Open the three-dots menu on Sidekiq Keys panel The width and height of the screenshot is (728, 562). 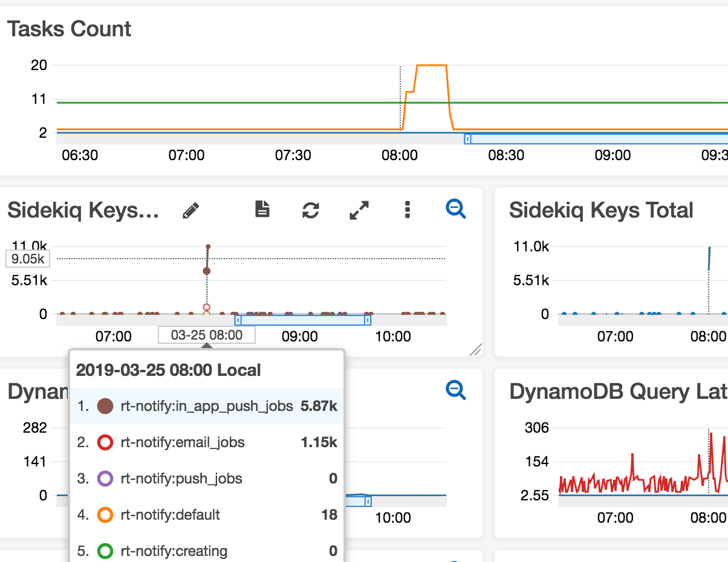[x=408, y=210]
